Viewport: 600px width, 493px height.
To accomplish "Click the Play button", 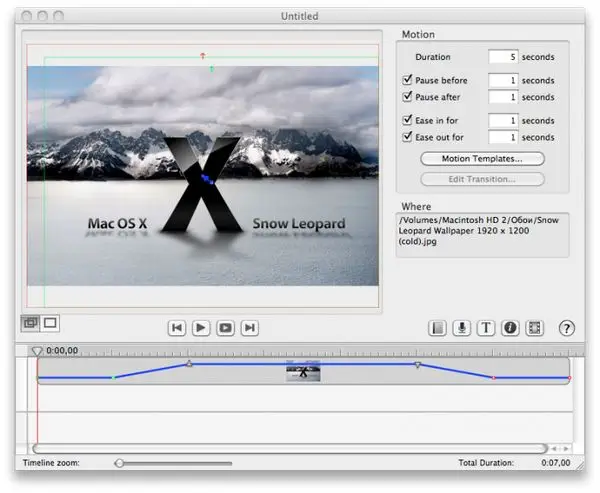I will (x=201, y=328).
